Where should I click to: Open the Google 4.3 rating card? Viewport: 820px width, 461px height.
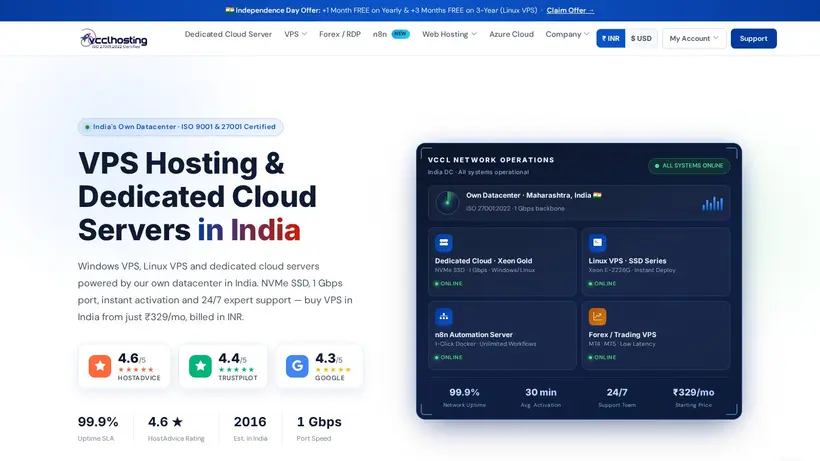pyautogui.click(x=319, y=366)
